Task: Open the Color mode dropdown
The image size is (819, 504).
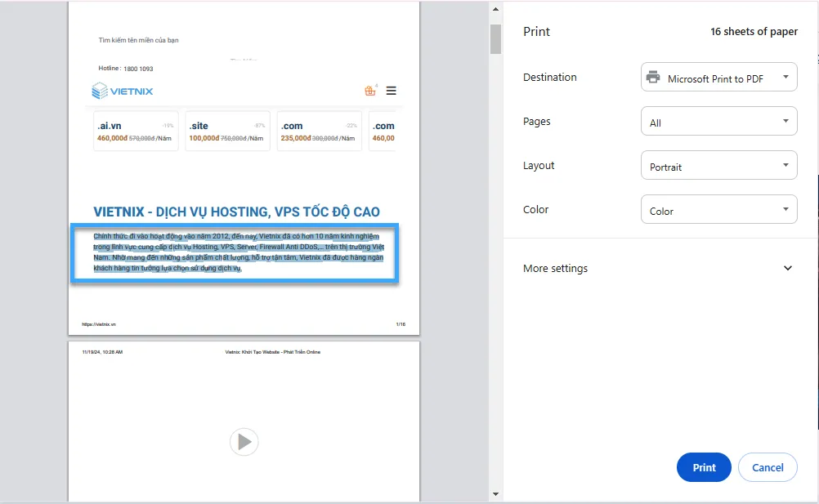Action: point(718,209)
